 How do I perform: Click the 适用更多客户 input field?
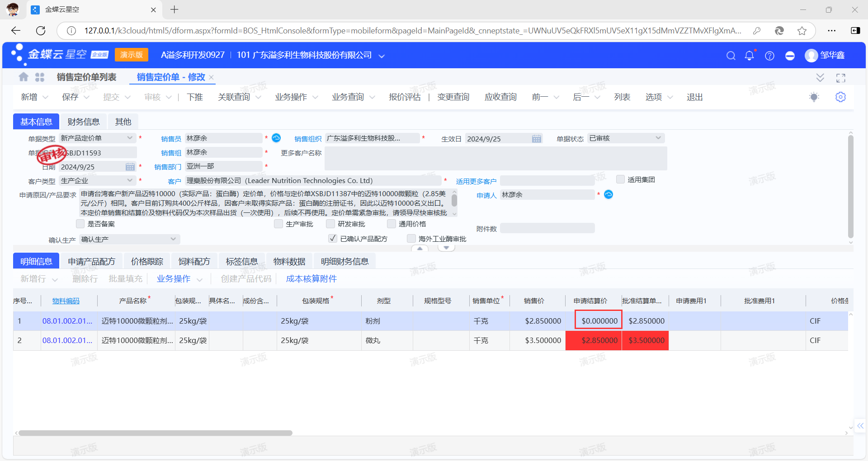click(x=547, y=181)
